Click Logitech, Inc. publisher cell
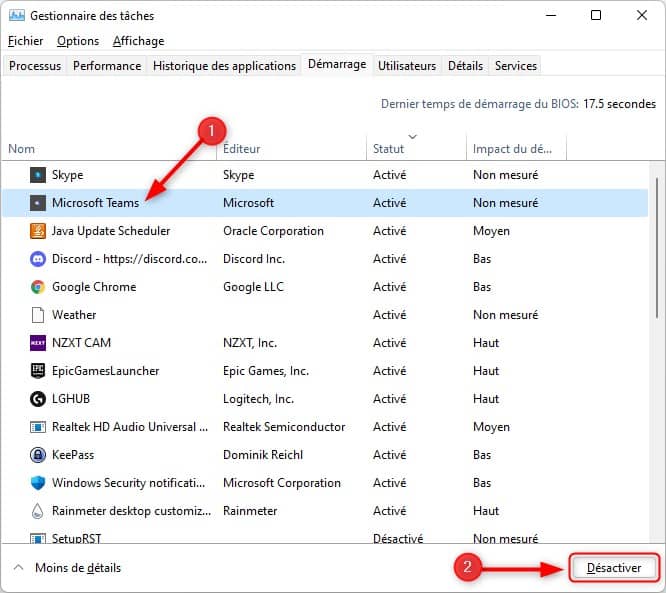 pyautogui.click(x=258, y=399)
